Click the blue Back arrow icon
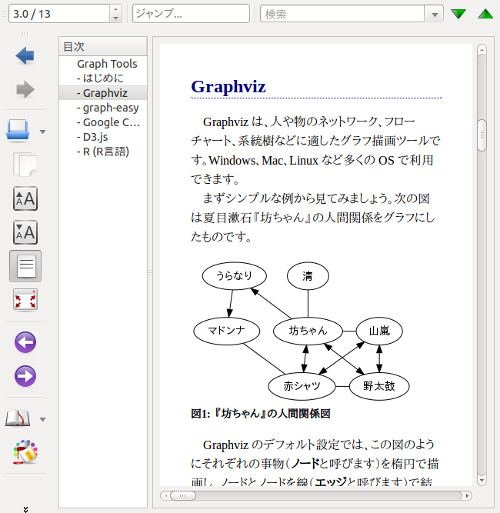 [25, 56]
